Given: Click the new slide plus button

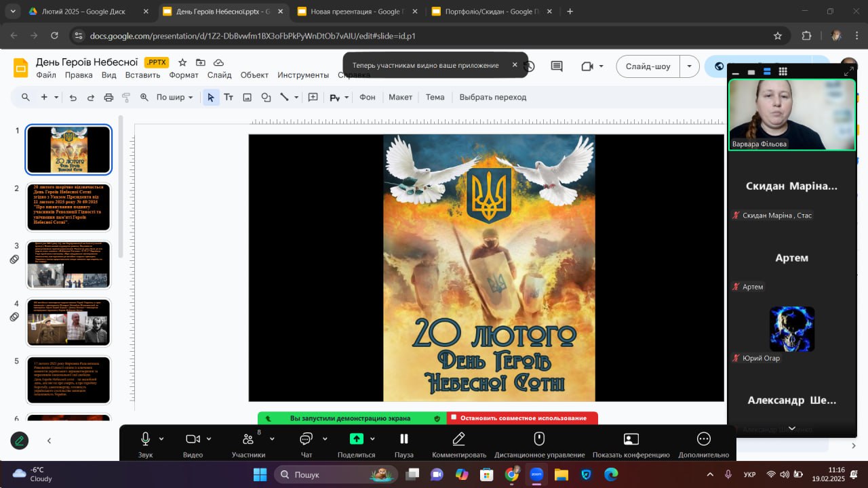Looking at the screenshot, I should (x=44, y=97).
